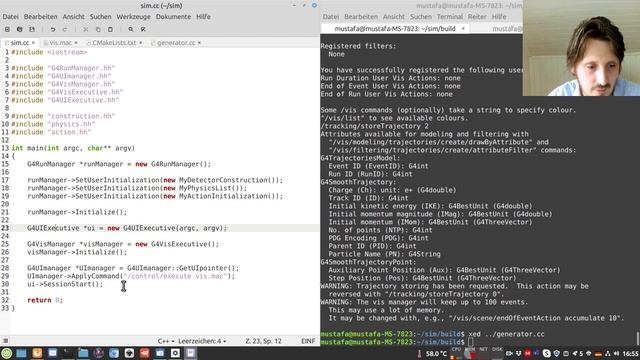Viewport: 640px width, 360px height.
Task: Open the Datei menu in the editor
Action: (11, 17)
